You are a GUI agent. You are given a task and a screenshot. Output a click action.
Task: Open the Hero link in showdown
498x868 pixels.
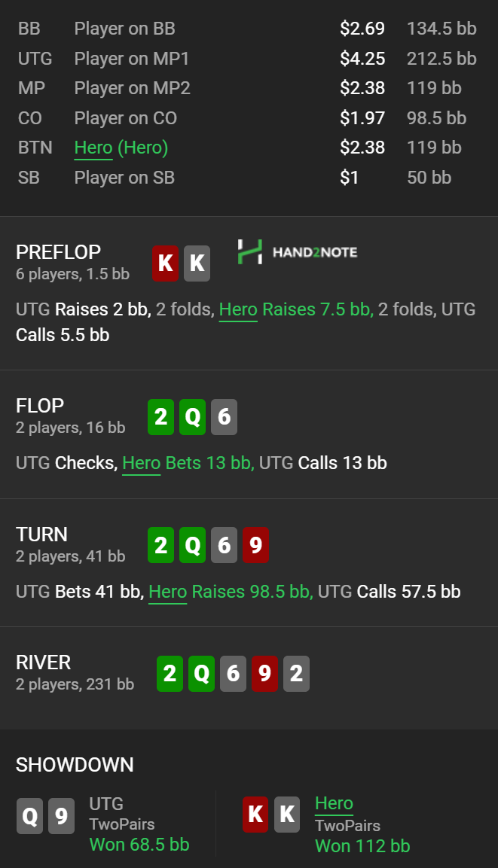334,803
